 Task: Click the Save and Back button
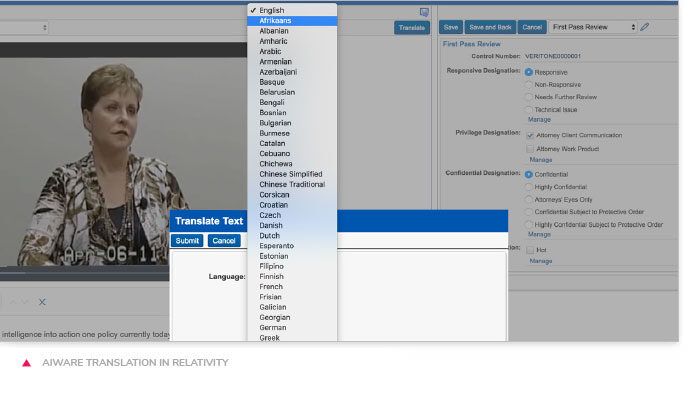pos(490,27)
